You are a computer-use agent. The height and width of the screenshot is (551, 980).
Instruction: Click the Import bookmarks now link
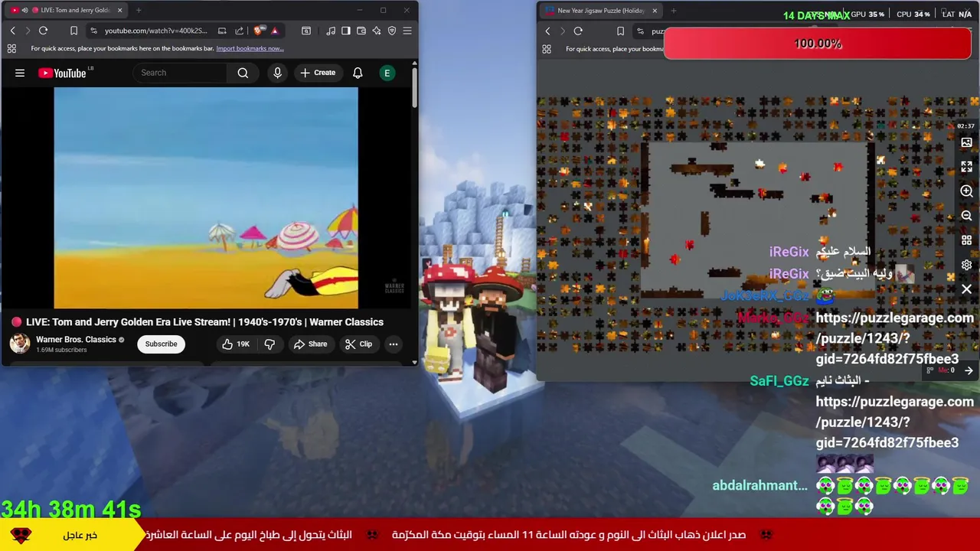click(x=250, y=48)
